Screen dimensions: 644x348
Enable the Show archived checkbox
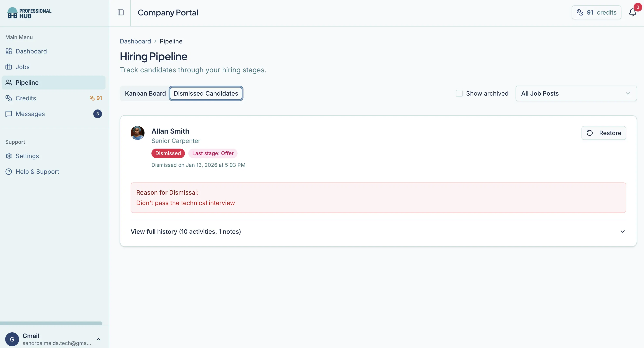pyautogui.click(x=459, y=93)
